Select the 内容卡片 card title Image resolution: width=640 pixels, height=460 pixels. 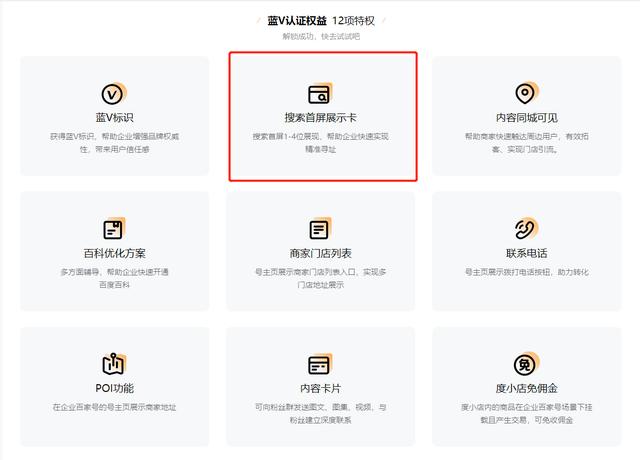point(320,388)
